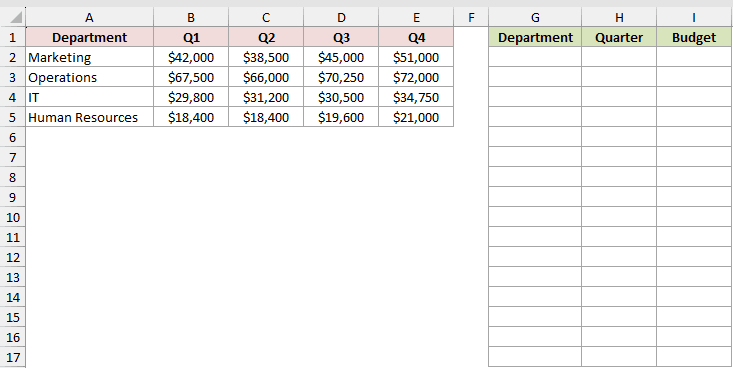
Task: Select column H header
Action: pos(619,17)
